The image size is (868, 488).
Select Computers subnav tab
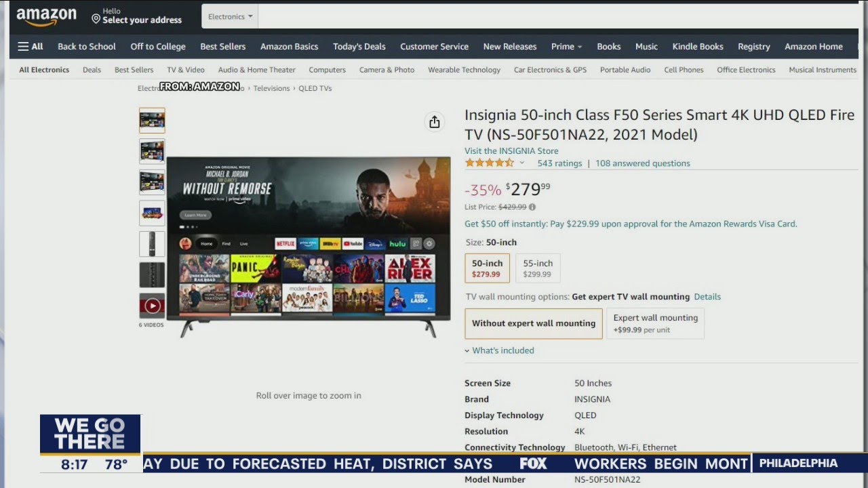click(328, 70)
